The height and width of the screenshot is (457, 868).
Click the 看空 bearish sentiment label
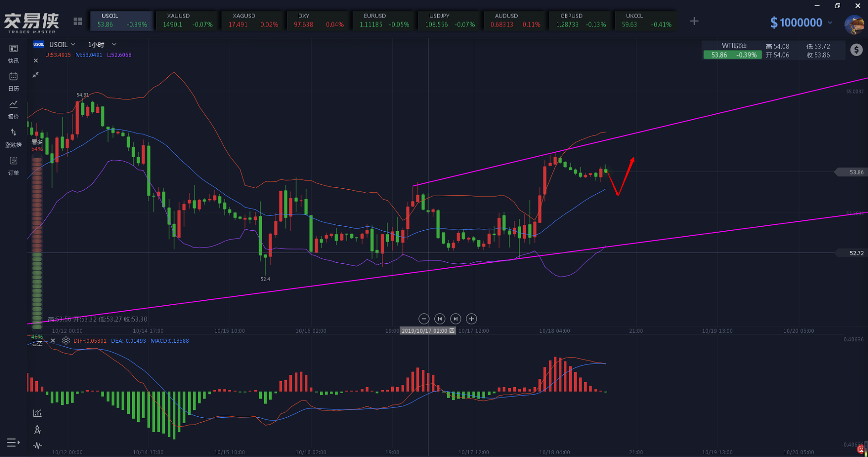point(37,344)
